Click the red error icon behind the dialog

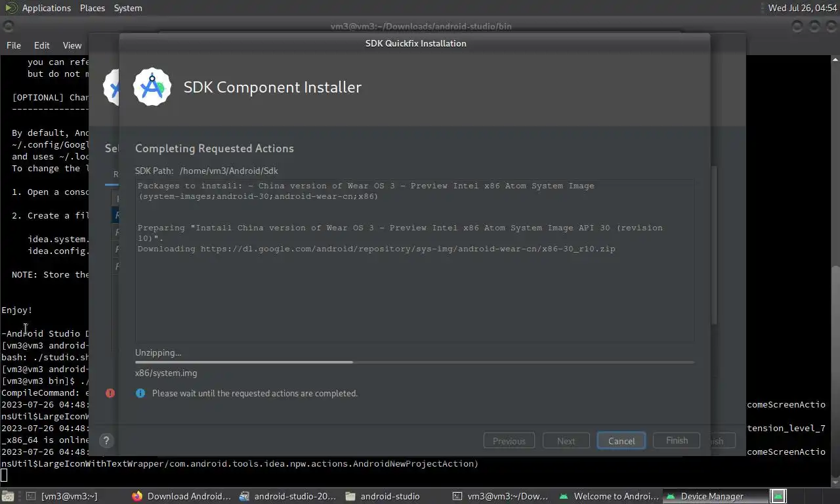click(110, 393)
